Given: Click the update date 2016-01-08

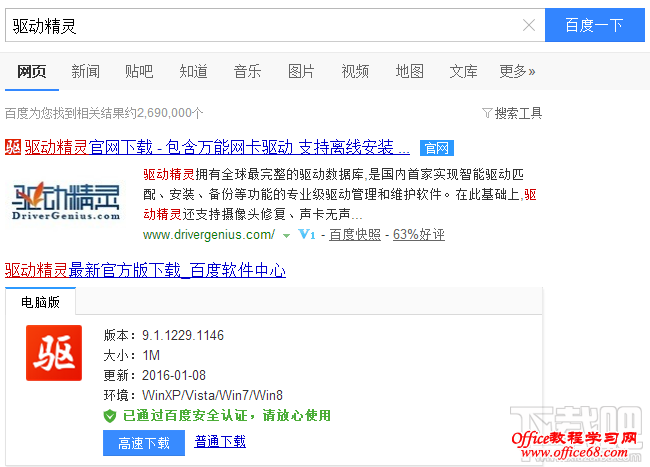Looking at the screenshot, I should pyautogui.click(x=174, y=375).
